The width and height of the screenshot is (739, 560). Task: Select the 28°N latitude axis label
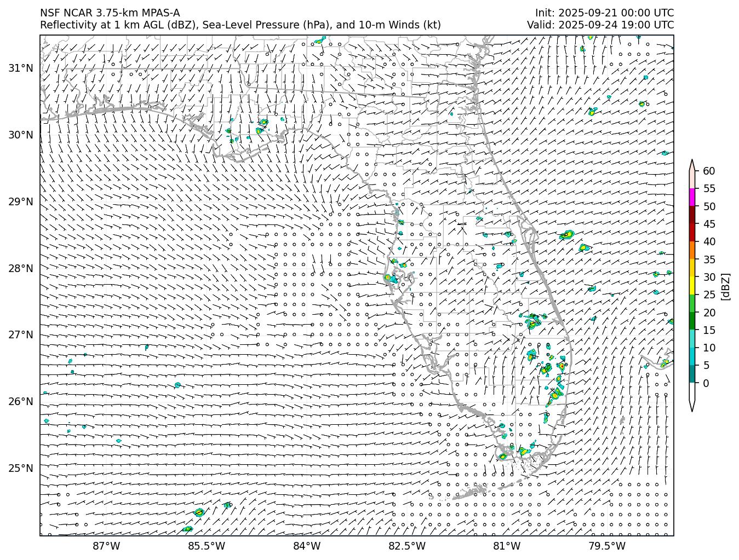pyautogui.click(x=21, y=268)
